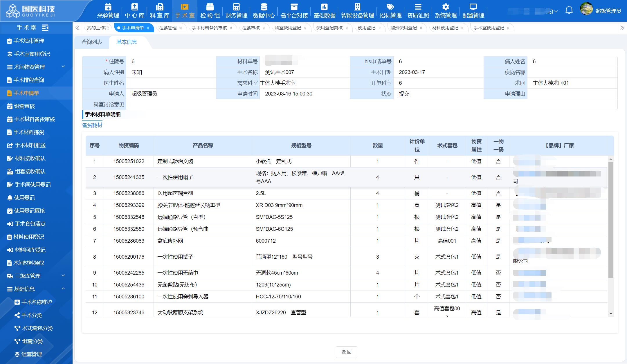Open 术式套包分类 in sidebar

pos(36,328)
